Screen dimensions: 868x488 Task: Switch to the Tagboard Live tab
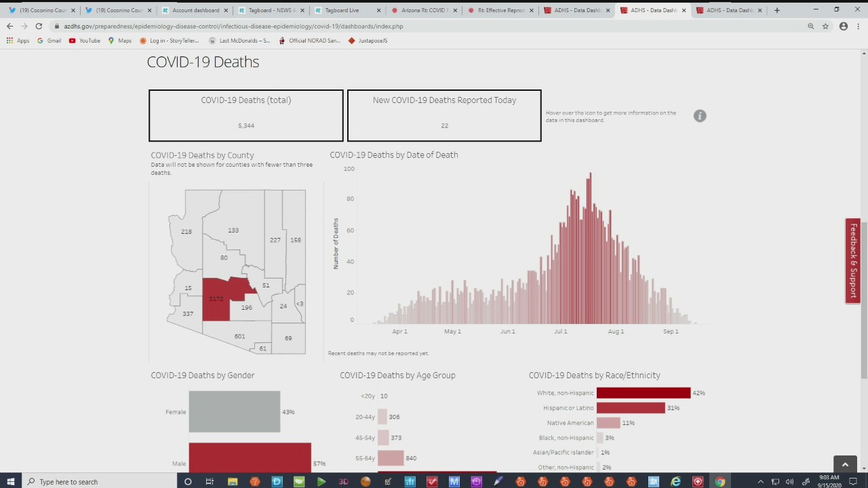pyautogui.click(x=341, y=10)
